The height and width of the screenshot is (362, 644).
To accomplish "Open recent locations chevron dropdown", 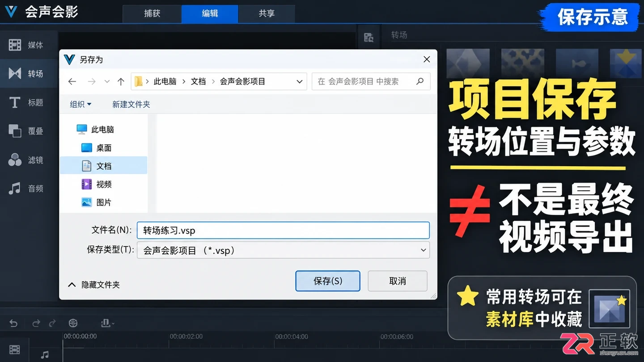I will coord(107,81).
